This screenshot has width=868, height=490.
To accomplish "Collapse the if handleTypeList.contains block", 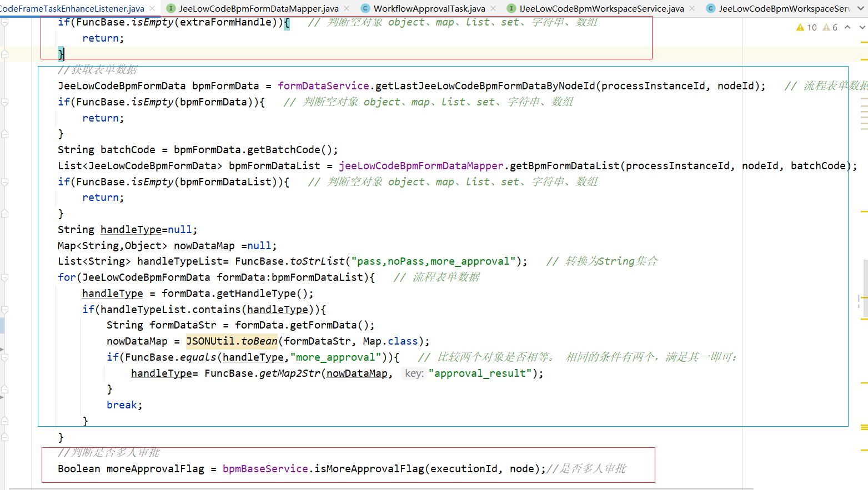I will [x=5, y=310].
